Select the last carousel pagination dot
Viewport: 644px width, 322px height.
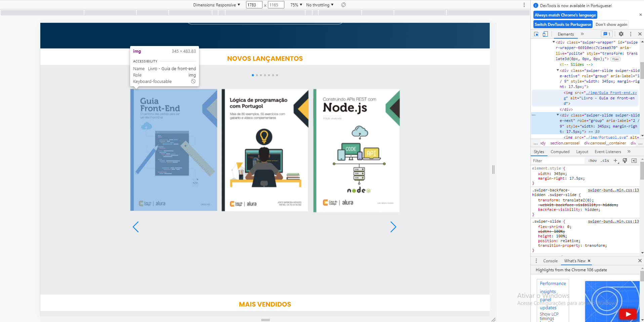click(277, 75)
